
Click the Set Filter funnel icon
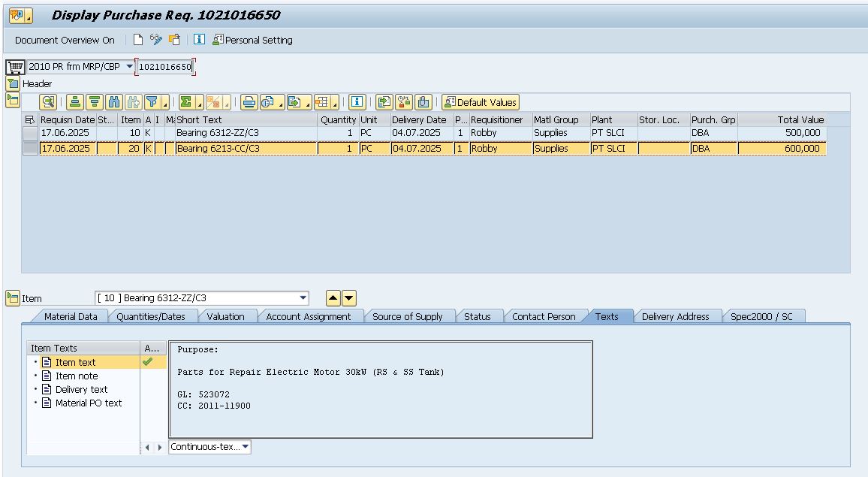coord(151,102)
